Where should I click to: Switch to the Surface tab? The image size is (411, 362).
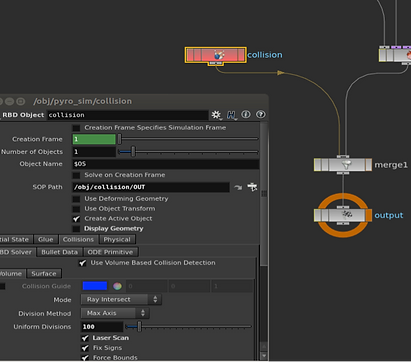coord(44,274)
